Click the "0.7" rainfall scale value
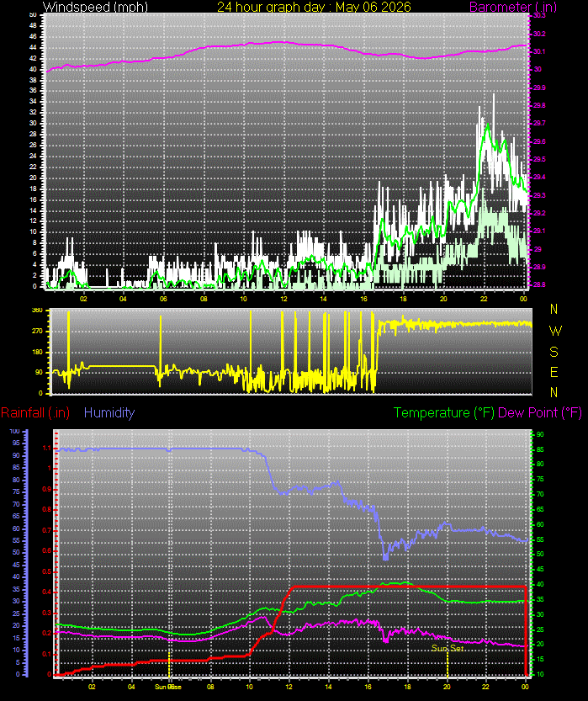Image resolution: width=588 pixels, height=701 pixels. pyautogui.click(x=46, y=531)
